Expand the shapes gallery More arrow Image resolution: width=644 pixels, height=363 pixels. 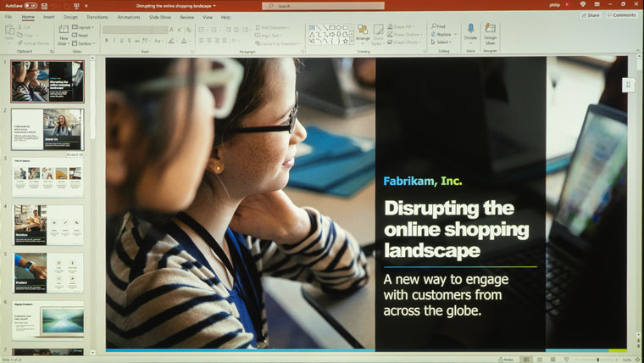coord(352,42)
